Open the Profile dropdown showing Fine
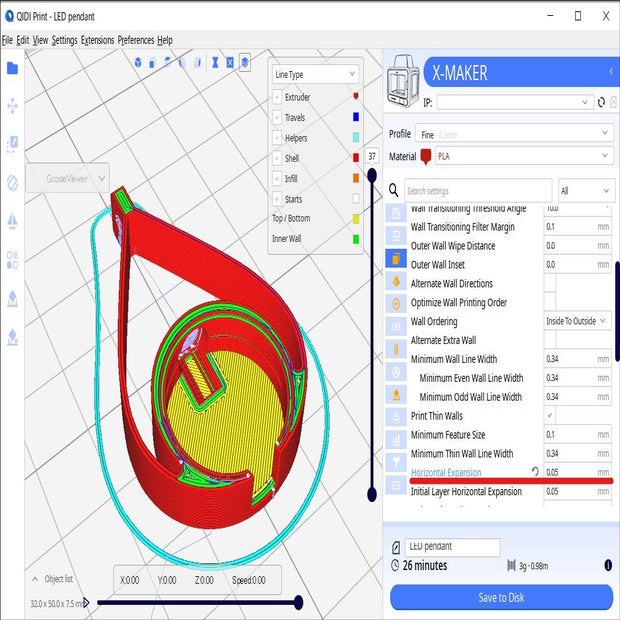The width and height of the screenshot is (620, 620). pyautogui.click(x=514, y=133)
